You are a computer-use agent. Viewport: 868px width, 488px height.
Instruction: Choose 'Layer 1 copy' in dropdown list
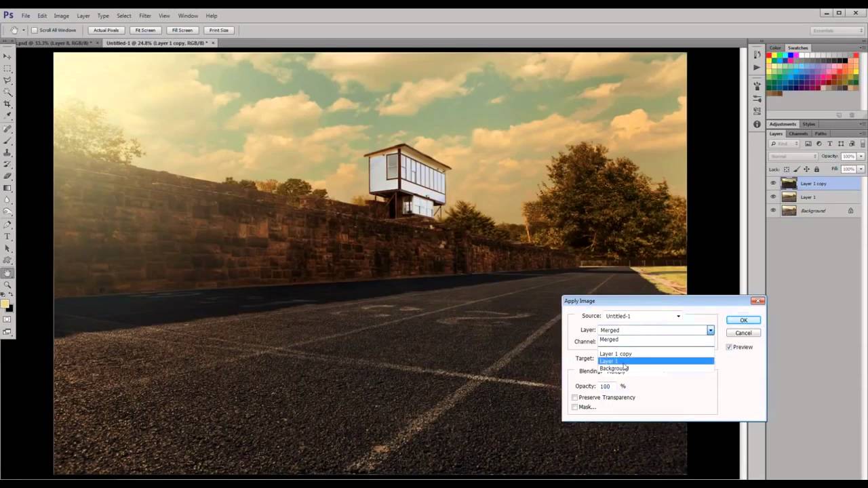[x=655, y=354]
